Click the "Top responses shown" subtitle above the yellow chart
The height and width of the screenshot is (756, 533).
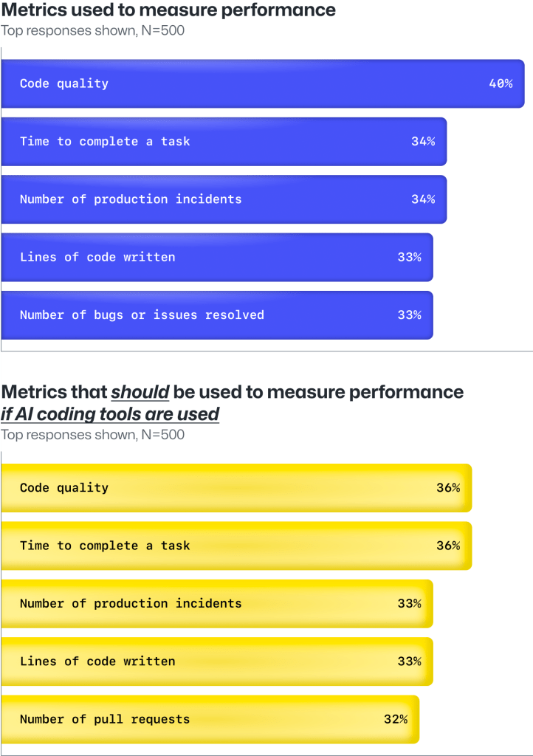tap(93, 435)
